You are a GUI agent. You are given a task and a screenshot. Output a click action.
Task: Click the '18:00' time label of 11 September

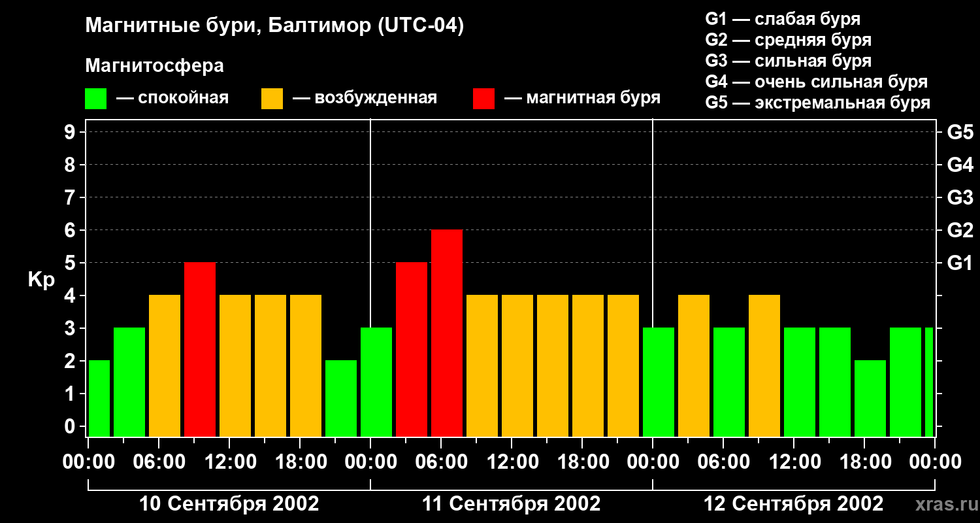582,462
